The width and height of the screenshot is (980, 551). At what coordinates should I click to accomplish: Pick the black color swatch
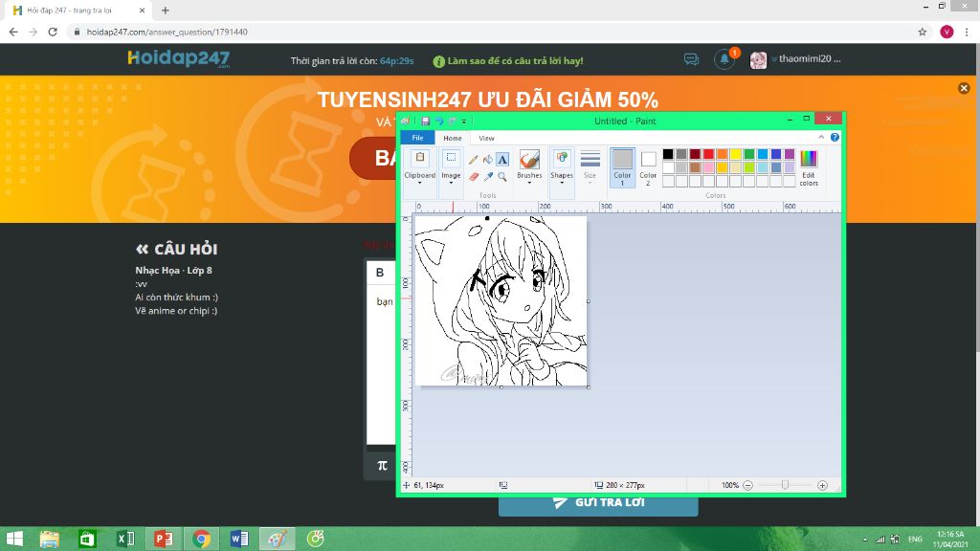coord(668,154)
